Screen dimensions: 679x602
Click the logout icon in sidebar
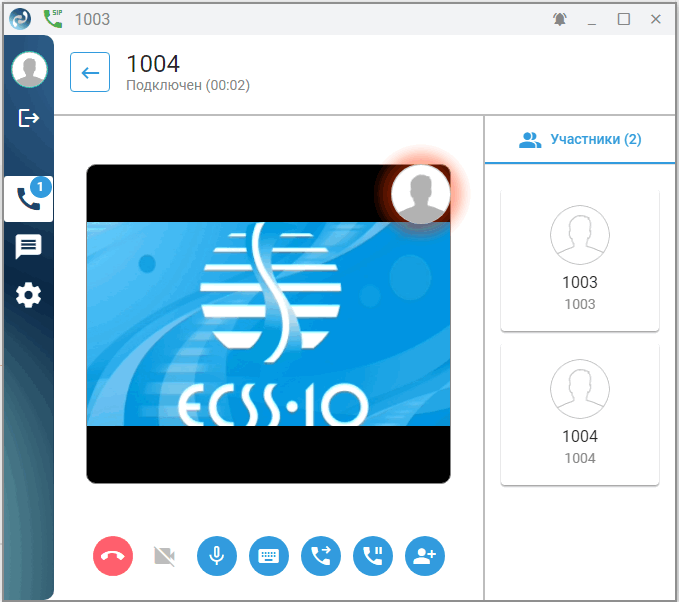click(29, 118)
